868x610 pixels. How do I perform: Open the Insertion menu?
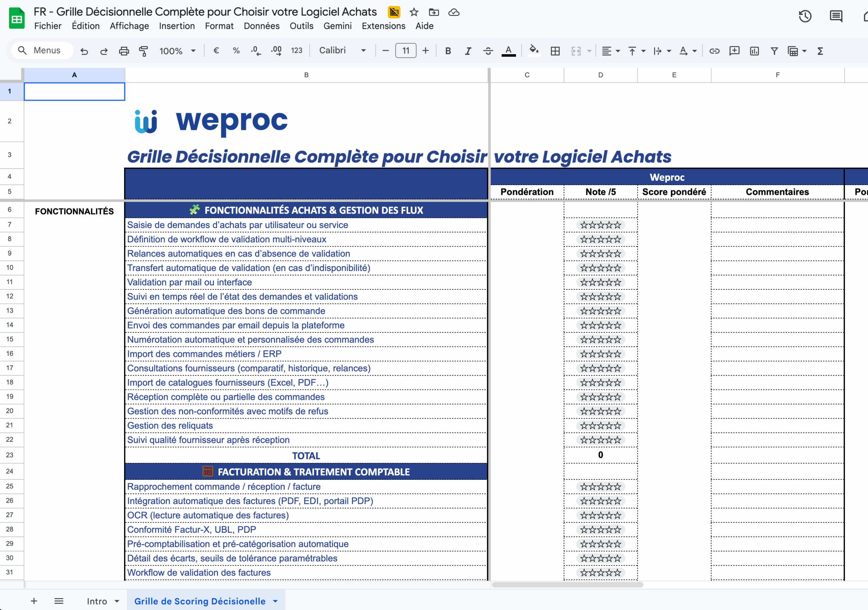click(x=177, y=26)
